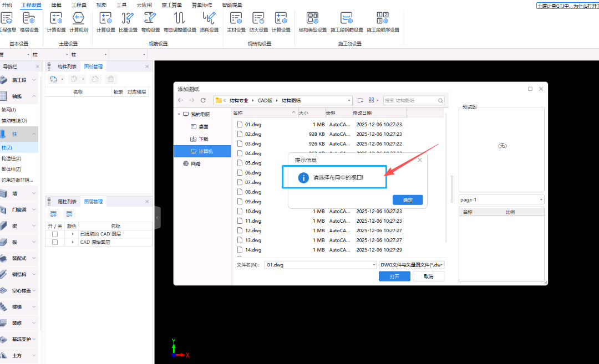Click first layer display icon in 图层管理
This screenshot has height=364, width=599.
(x=53, y=214)
